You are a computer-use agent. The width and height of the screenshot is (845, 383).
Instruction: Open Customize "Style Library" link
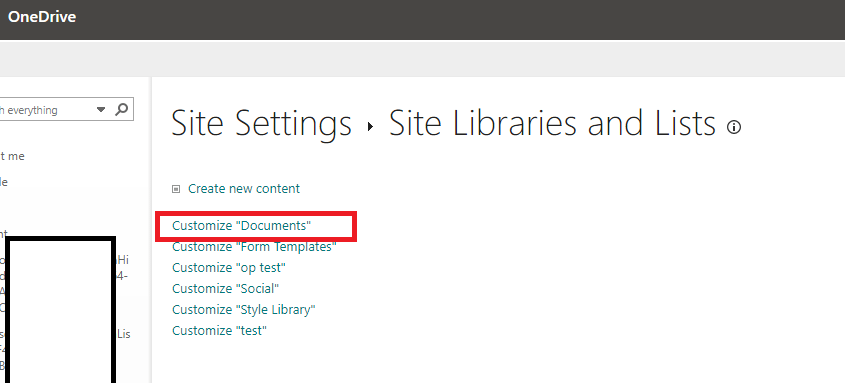(244, 310)
